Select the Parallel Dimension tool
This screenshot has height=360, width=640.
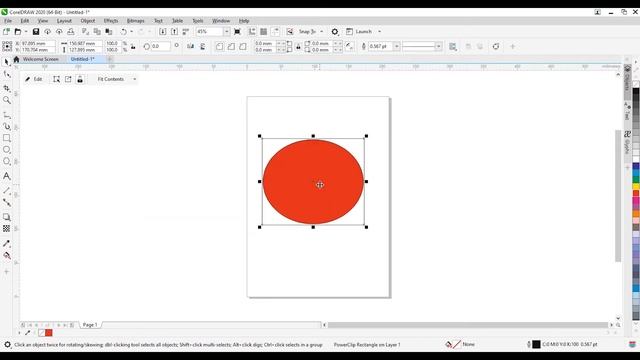[x=7, y=191]
